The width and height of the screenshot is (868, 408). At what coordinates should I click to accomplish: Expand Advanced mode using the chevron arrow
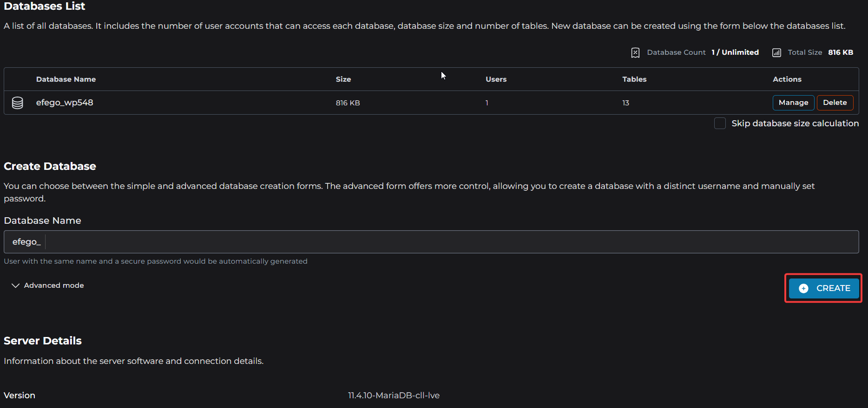click(15, 285)
